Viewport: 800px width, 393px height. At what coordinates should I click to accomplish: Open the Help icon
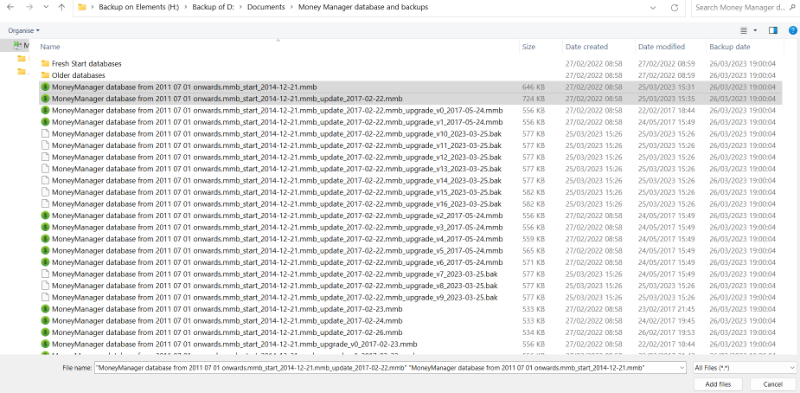pyautogui.click(x=792, y=31)
